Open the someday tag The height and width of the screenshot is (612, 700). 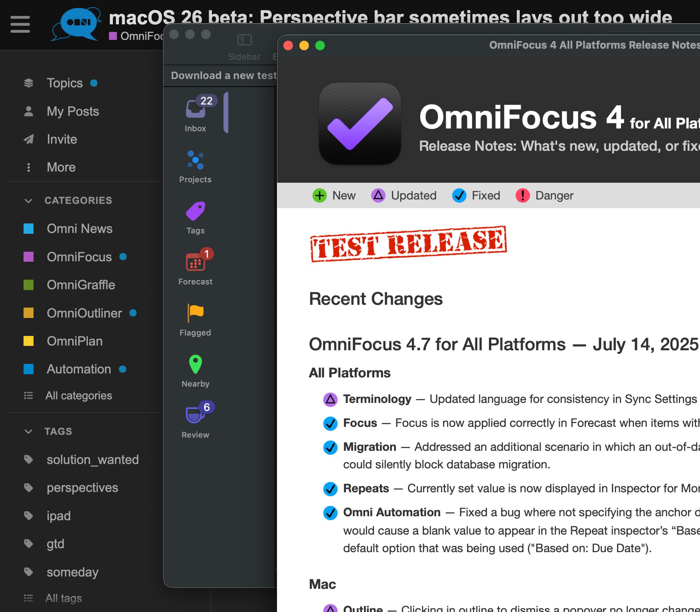[73, 572]
